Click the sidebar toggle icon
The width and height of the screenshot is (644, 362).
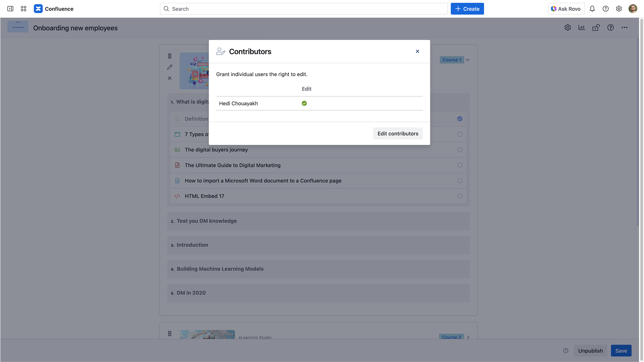(x=10, y=9)
